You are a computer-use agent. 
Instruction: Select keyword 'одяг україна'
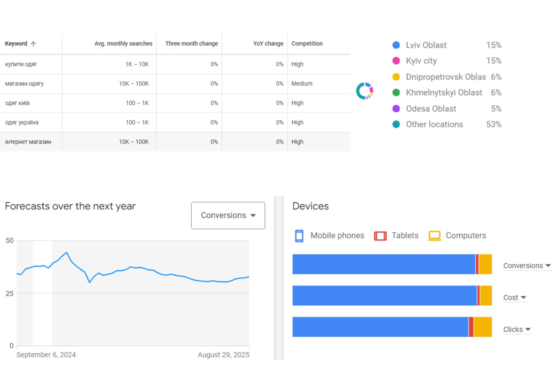tap(22, 123)
